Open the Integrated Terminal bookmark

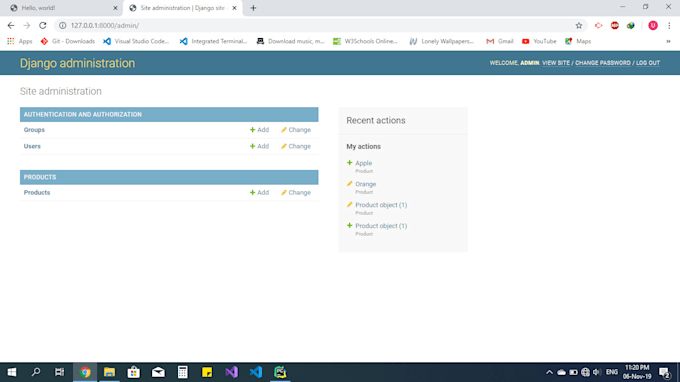[213, 41]
